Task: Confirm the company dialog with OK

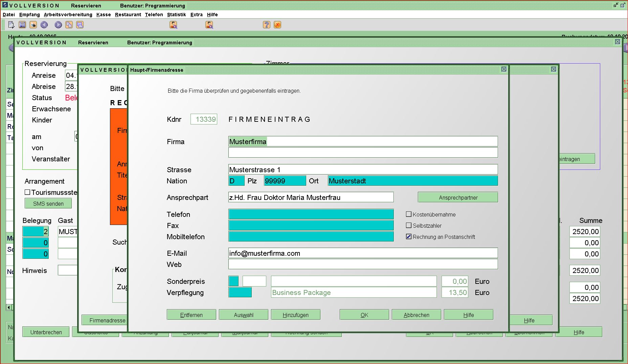Action: pyautogui.click(x=364, y=315)
